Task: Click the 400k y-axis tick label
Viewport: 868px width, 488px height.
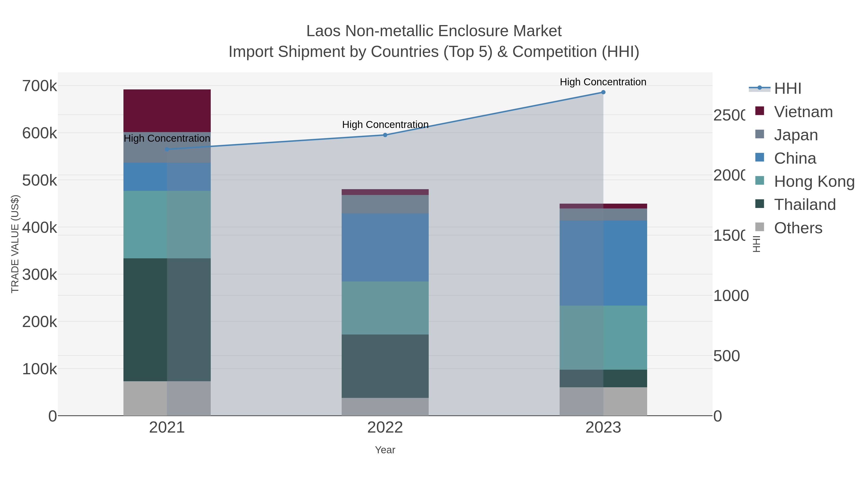Action: point(40,227)
